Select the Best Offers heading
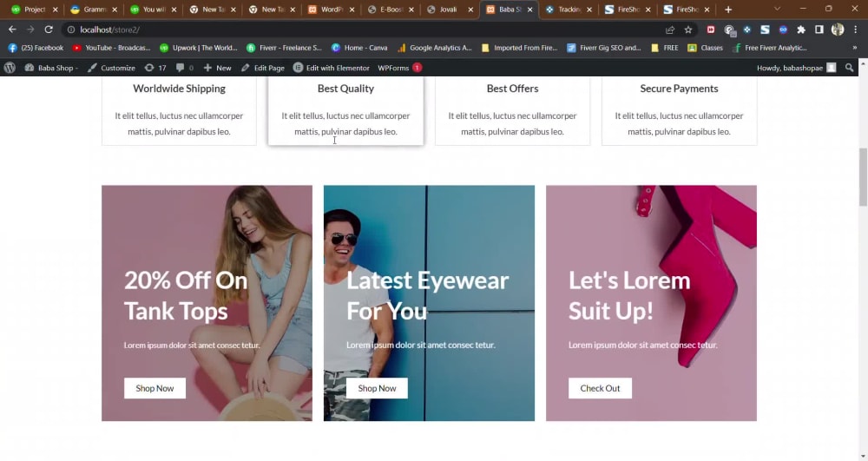The image size is (868, 461). (x=512, y=89)
